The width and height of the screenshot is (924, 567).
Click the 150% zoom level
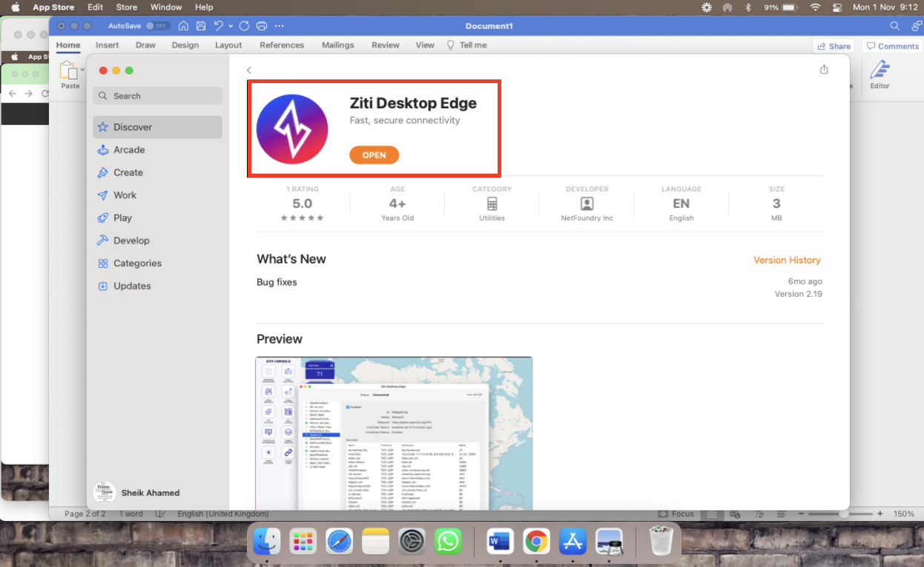(903, 514)
